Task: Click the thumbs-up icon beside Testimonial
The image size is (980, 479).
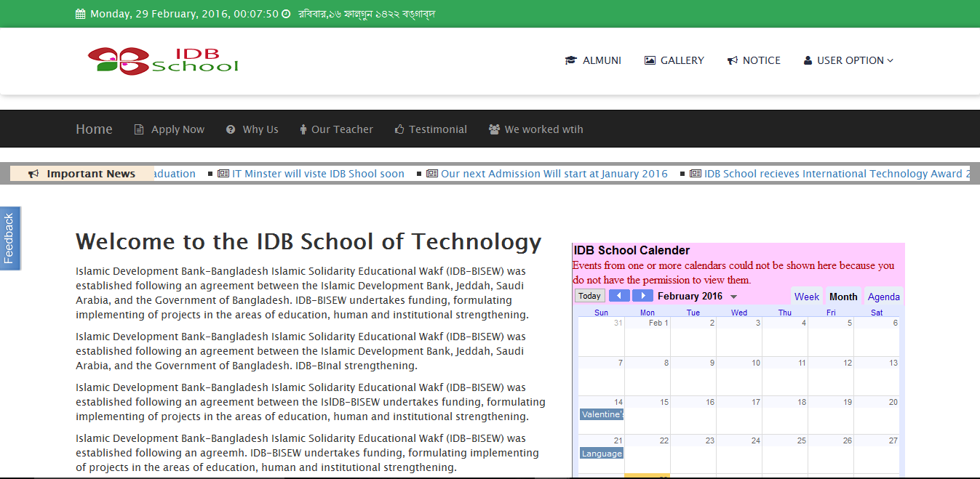Action: [x=399, y=129]
